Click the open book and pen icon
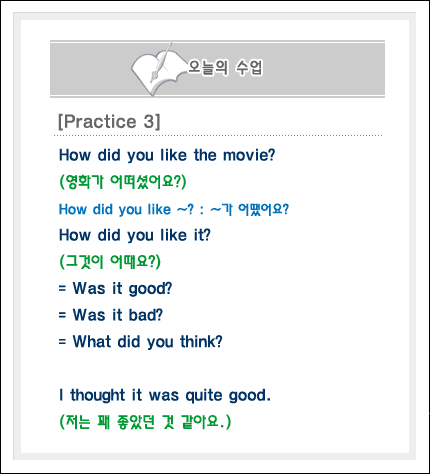This screenshot has height=474, width=430. tap(158, 69)
